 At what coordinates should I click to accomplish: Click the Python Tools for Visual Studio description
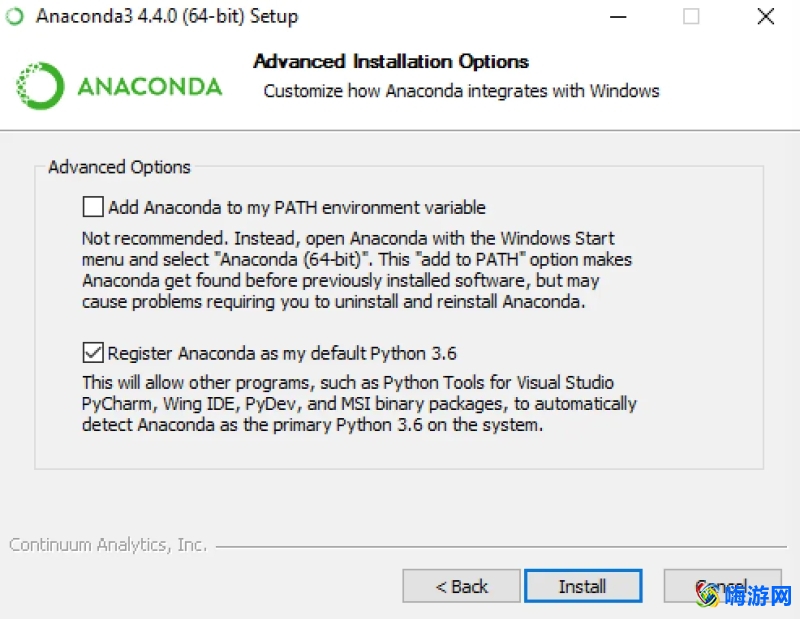point(359,403)
